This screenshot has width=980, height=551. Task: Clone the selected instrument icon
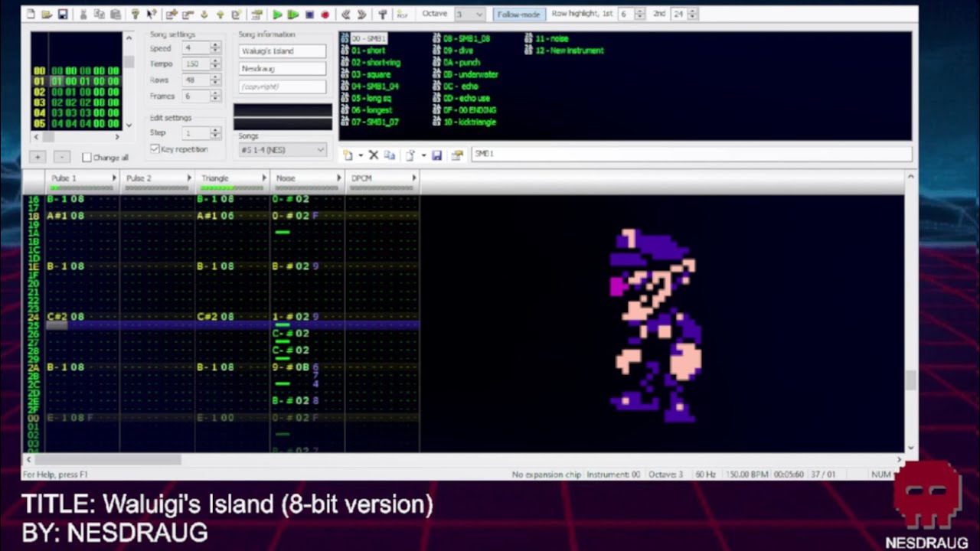[389, 155]
